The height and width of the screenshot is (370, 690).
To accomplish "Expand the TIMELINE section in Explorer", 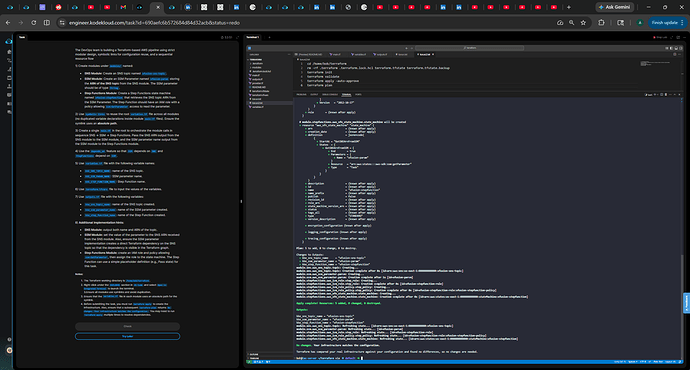I will (254, 358).
